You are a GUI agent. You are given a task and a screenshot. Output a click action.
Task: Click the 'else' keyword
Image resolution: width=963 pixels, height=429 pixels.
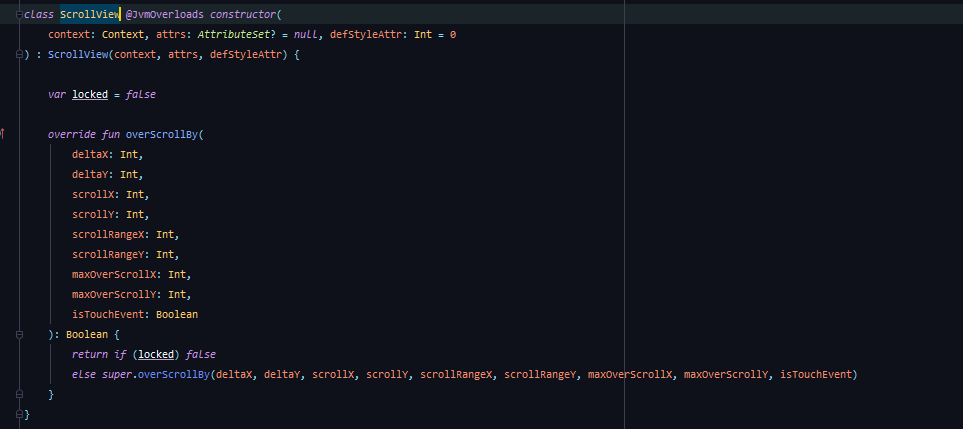(84, 374)
